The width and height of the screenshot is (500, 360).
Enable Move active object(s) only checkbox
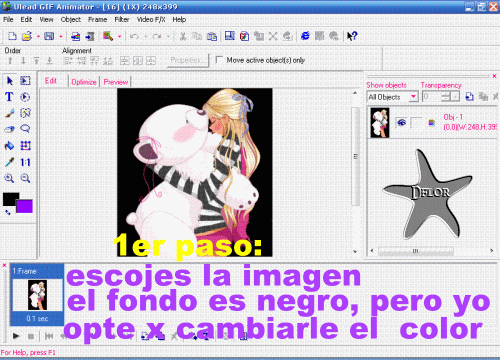[x=219, y=60]
